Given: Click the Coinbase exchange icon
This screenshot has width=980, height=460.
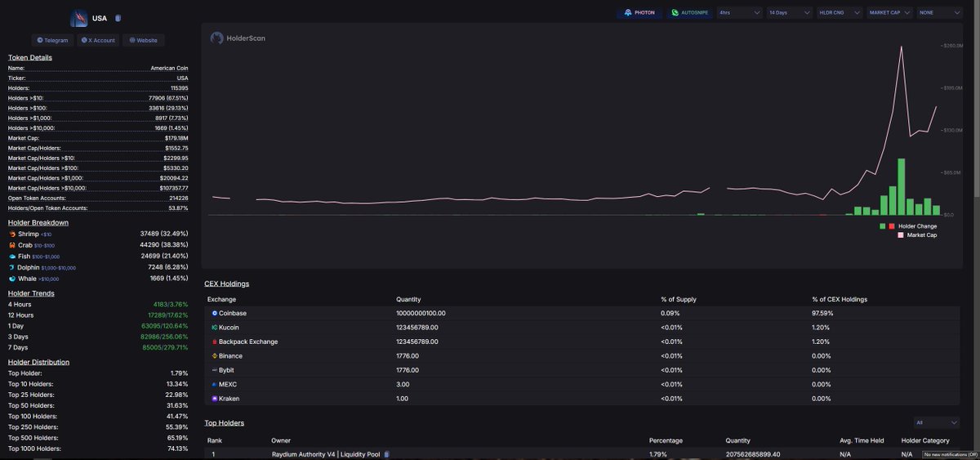Looking at the screenshot, I should tap(215, 313).
